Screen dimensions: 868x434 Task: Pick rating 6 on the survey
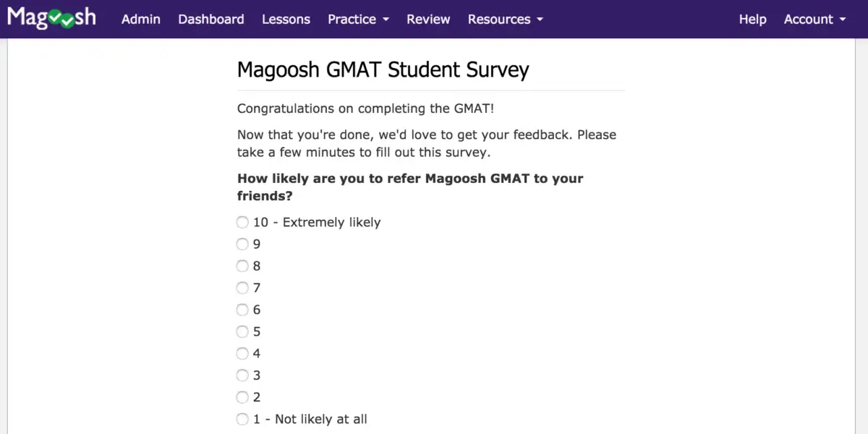(242, 310)
